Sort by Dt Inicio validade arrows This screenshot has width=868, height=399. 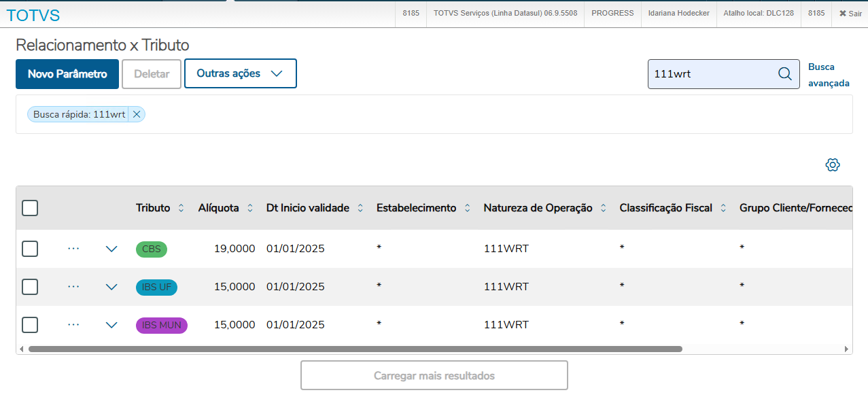pyautogui.click(x=360, y=208)
